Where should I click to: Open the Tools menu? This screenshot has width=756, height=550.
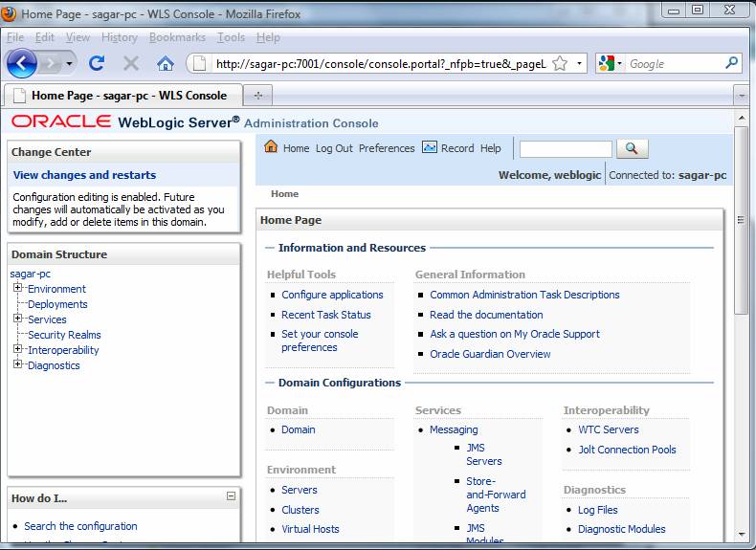[231, 37]
